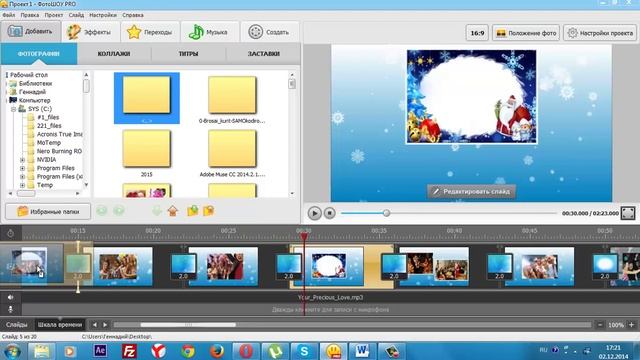The width and height of the screenshot is (640, 360).
Task: Select the Nero Burning RO folder
Action: 59,151
